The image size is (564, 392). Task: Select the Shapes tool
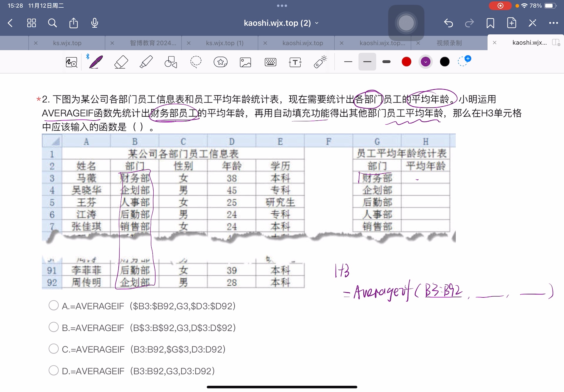point(171,62)
